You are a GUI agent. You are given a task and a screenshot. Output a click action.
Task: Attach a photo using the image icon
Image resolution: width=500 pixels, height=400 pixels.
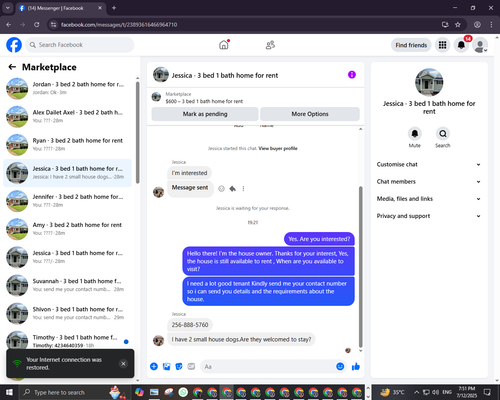166,367
